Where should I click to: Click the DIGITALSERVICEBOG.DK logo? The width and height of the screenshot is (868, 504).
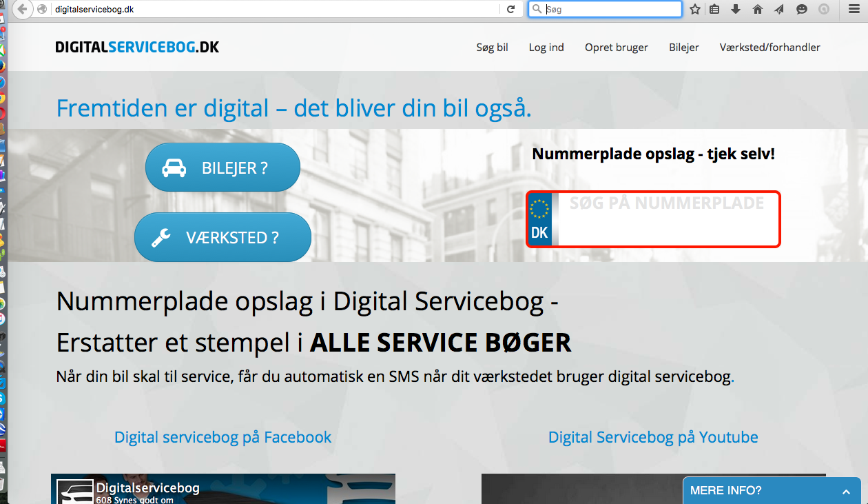point(137,47)
